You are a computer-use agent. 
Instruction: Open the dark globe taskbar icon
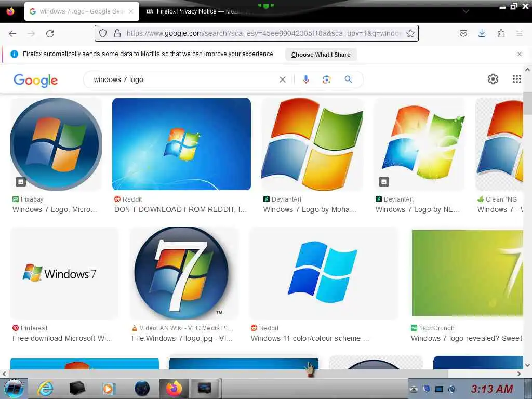pos(142,389)
